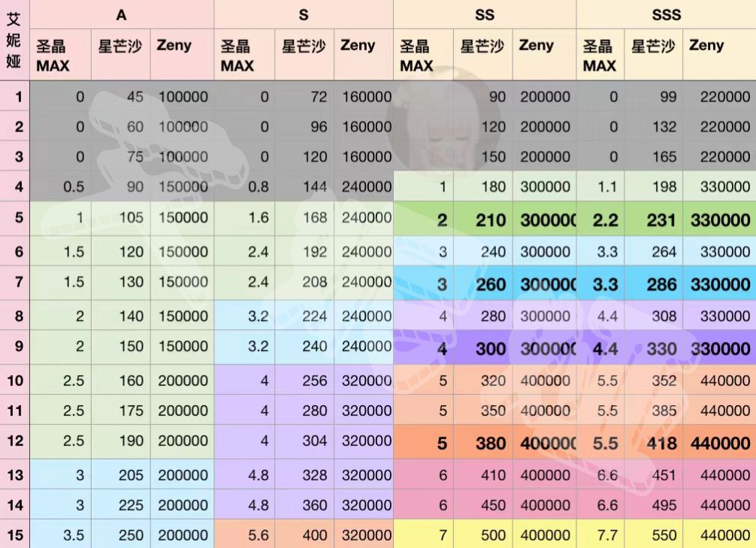This screenshot has width=756, height=548.
Task: Select cell 96 in row 2
Action: [304, 126]
